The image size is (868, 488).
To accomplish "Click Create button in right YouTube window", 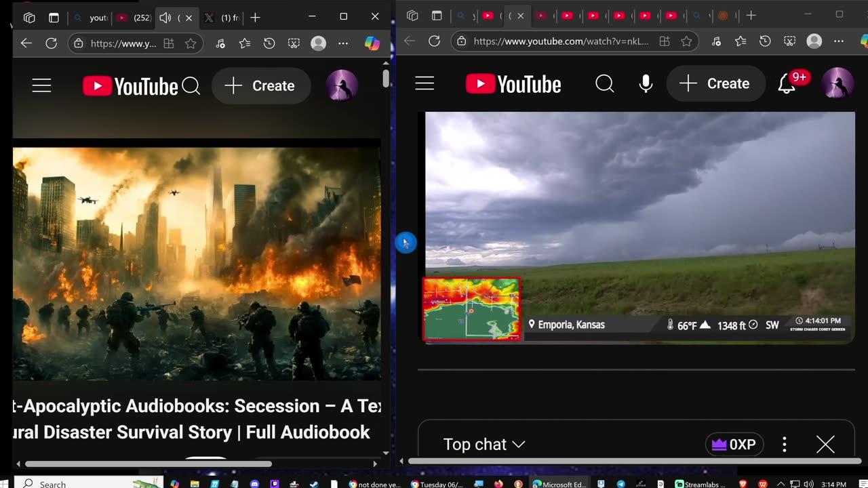I will pyautogui.click(x=716, y=83).
